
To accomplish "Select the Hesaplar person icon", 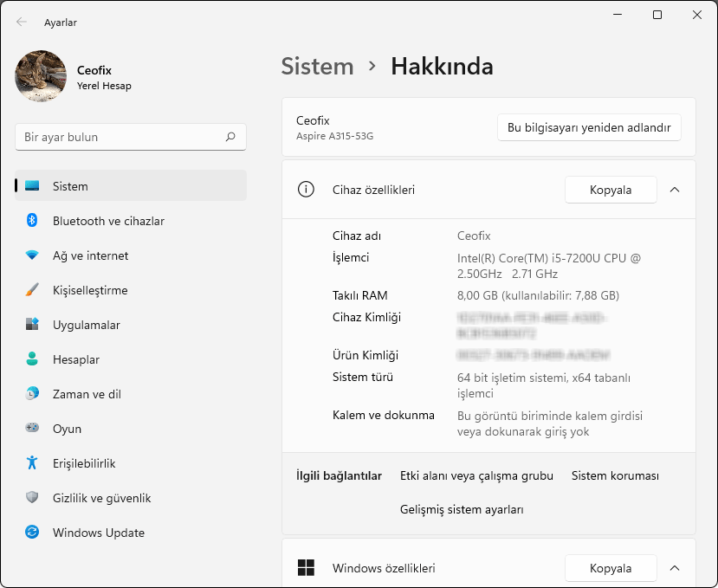I will coord(32,359).
